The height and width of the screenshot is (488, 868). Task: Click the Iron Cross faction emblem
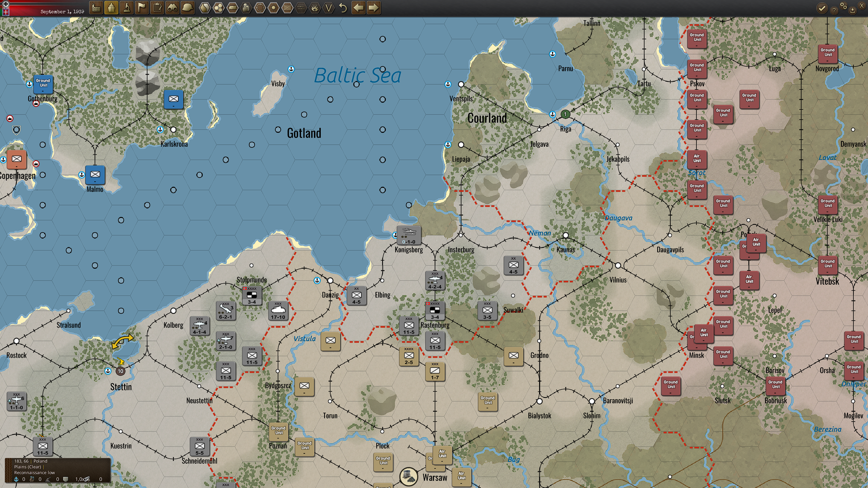point(5,4)
